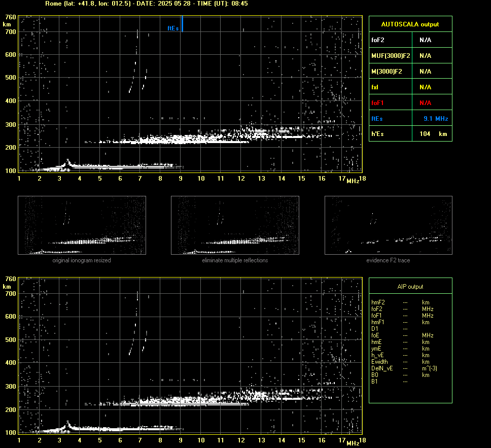Click the h'Es label in the AUTOSCALA table

tap(377, 134)
